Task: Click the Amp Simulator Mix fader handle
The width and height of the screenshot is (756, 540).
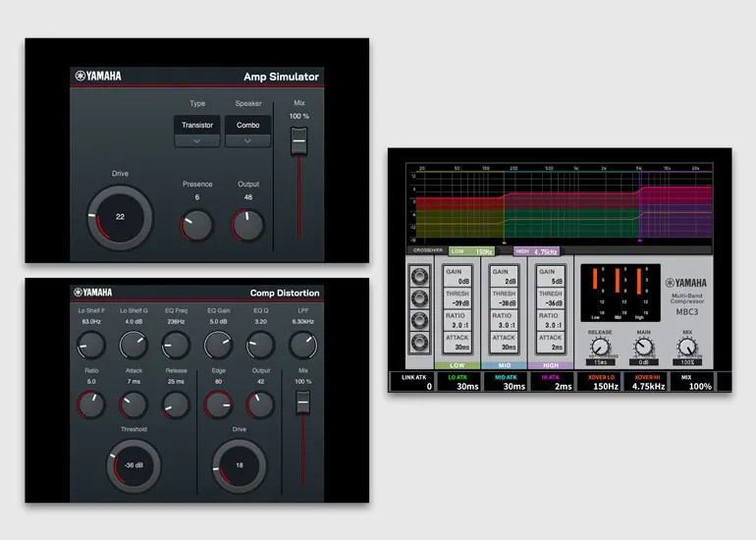Action: click(298, 140)
